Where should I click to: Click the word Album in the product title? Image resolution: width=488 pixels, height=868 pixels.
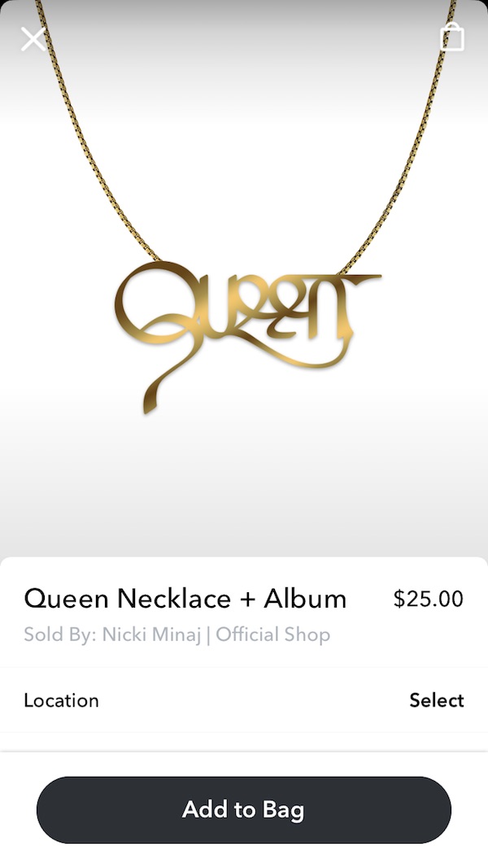(305, 599)
